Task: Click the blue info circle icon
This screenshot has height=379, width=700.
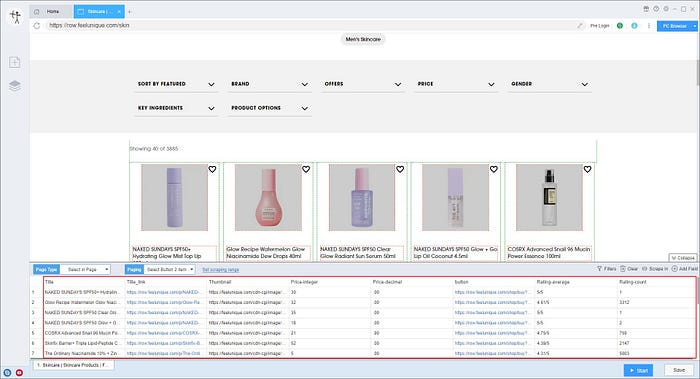Action: click(634, 26)
